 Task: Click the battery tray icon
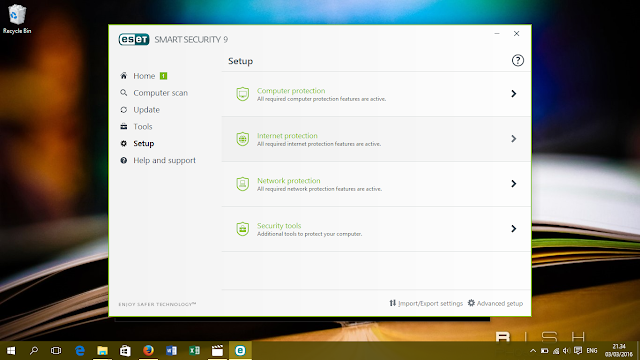click(544, 351)
